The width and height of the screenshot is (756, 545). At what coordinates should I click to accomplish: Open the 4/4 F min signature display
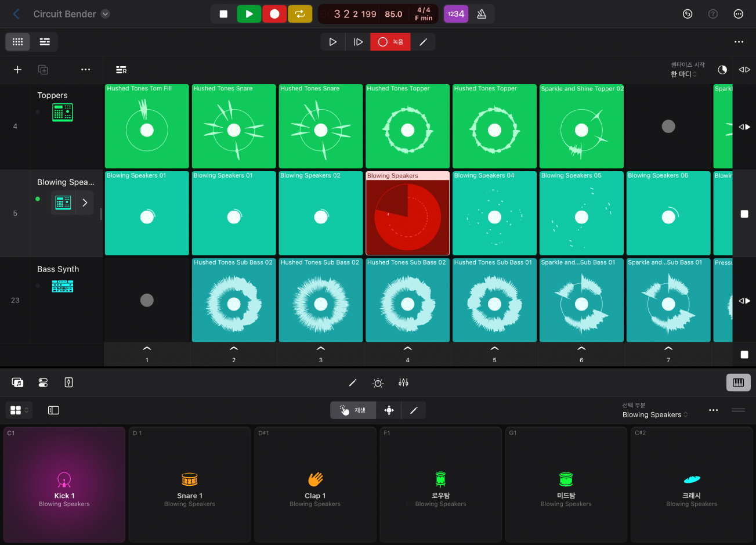point(424,14)
